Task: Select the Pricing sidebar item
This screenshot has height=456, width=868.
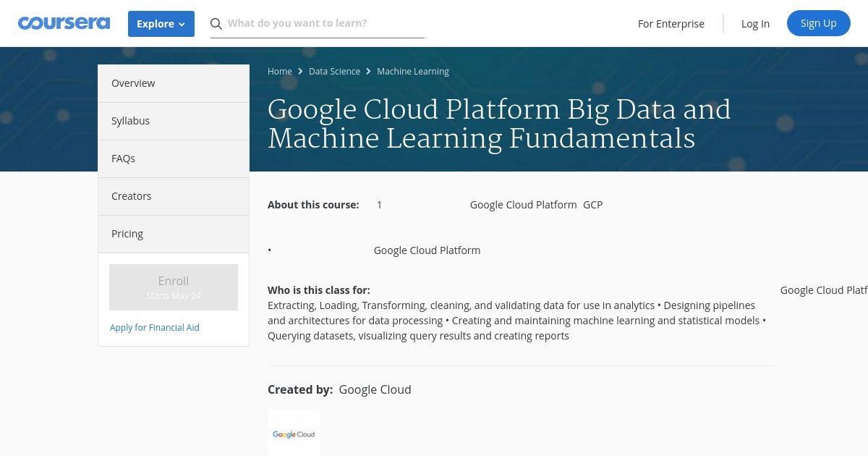Action: [174, 234]
